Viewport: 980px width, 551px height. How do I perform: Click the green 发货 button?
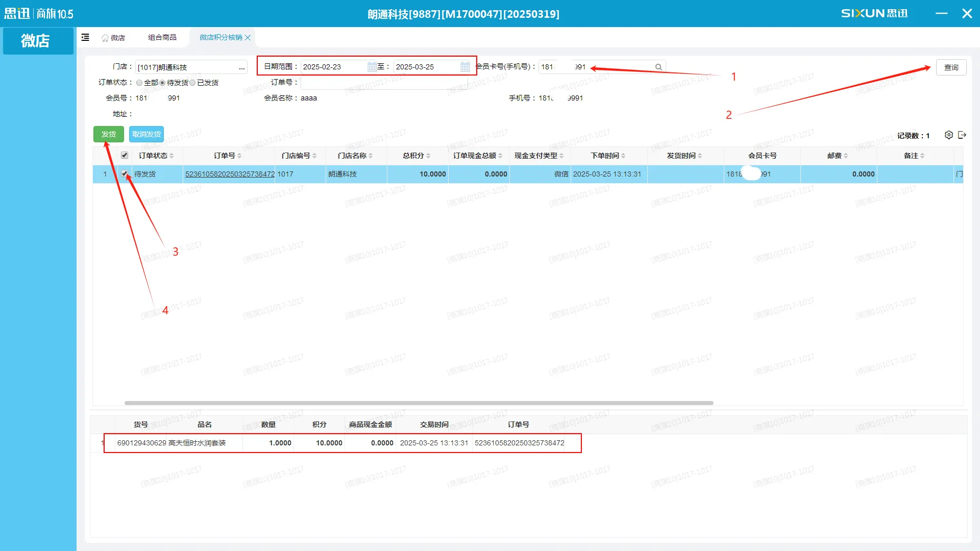pos(108,134)
